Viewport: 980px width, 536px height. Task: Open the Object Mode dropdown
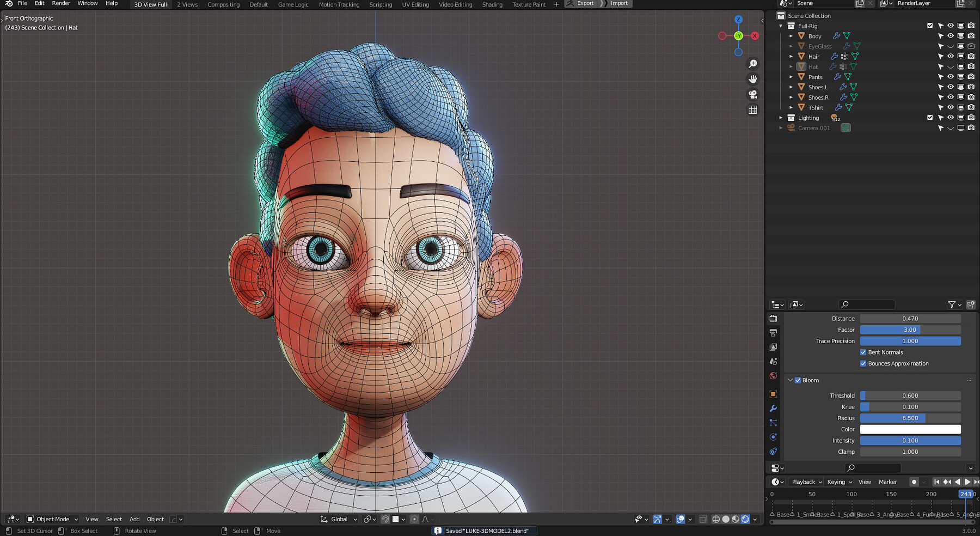click(x=52, y=519)
